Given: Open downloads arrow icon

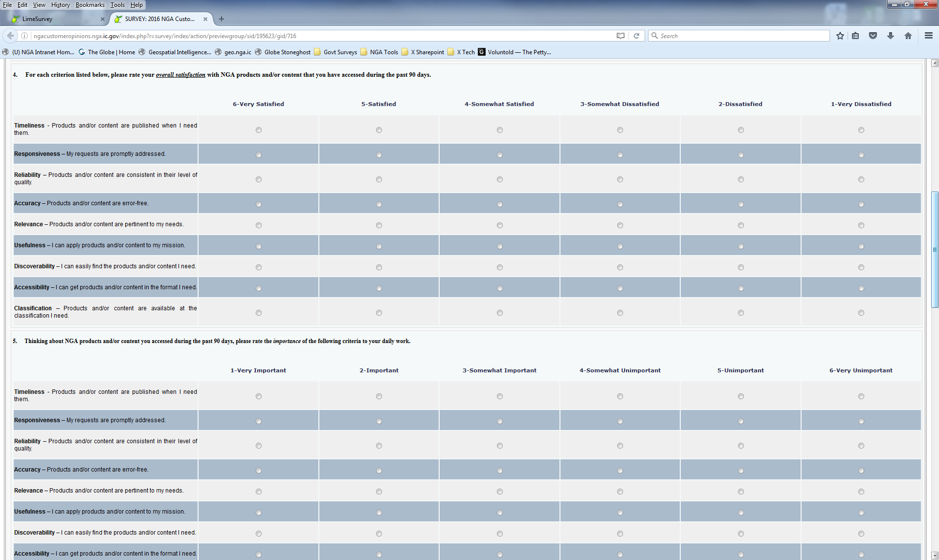Looking at the screenshot, I should point(890,36).
